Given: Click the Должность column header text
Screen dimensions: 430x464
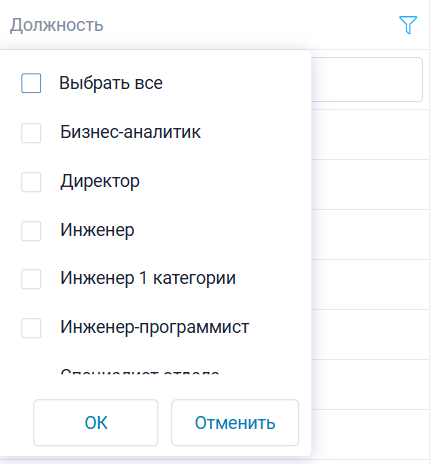Looking at the screenshot, I should (57, 25).
